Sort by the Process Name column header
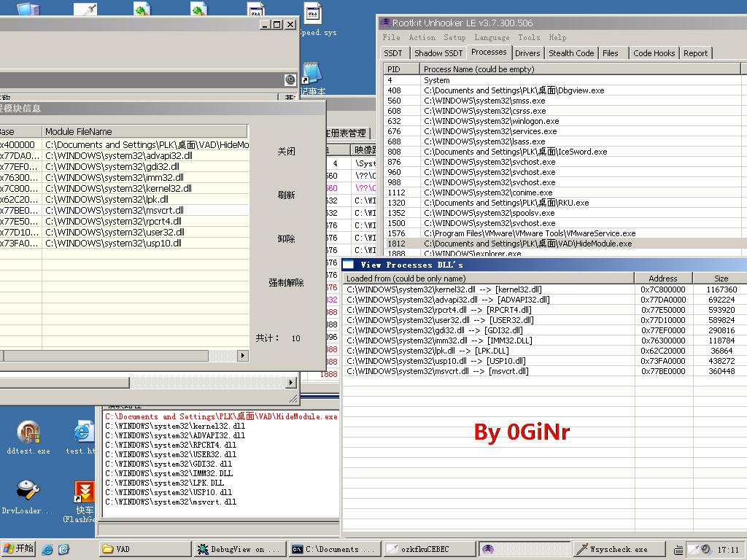 pyautogui.click(x=580, y=69)
